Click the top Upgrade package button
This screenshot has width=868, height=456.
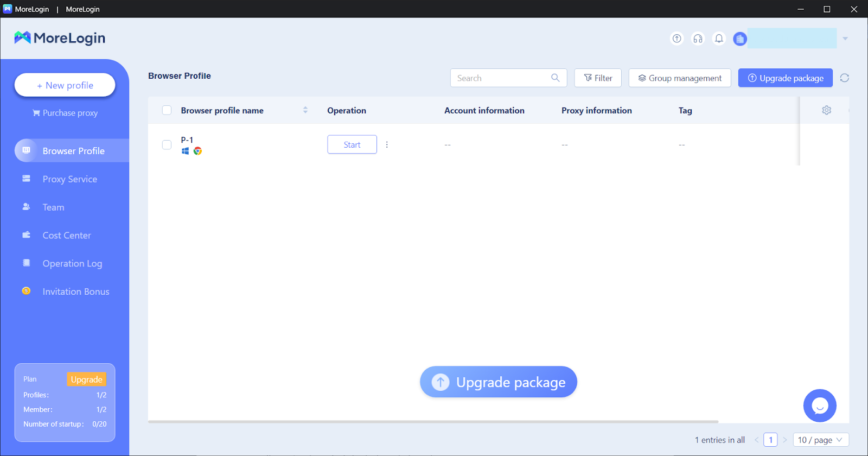786,78
